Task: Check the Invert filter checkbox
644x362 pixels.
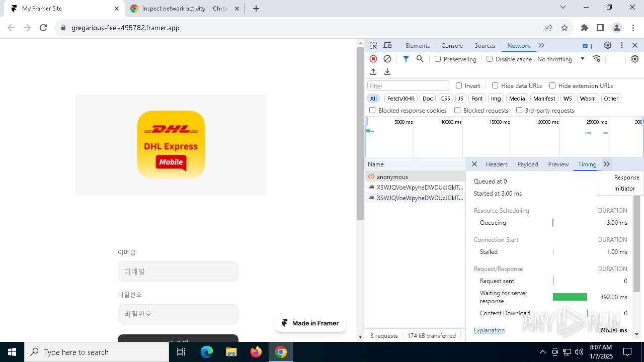Action: pyautogui.click(x=459, y=85)
